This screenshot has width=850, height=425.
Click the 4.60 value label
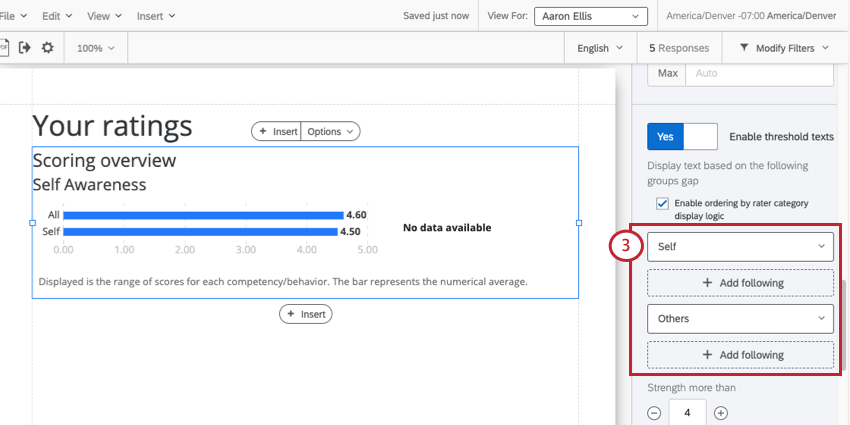[x=356, y=215]
